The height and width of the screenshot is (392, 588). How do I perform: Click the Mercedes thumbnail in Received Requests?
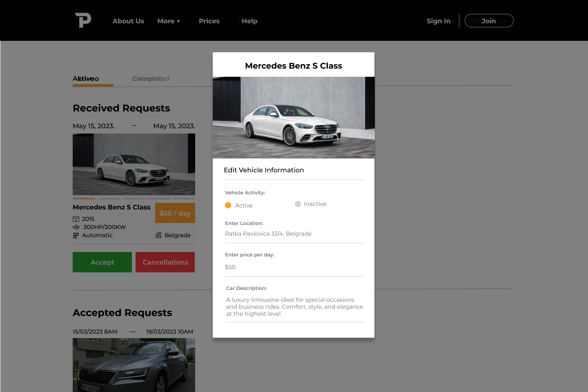(x=134, y=165)
